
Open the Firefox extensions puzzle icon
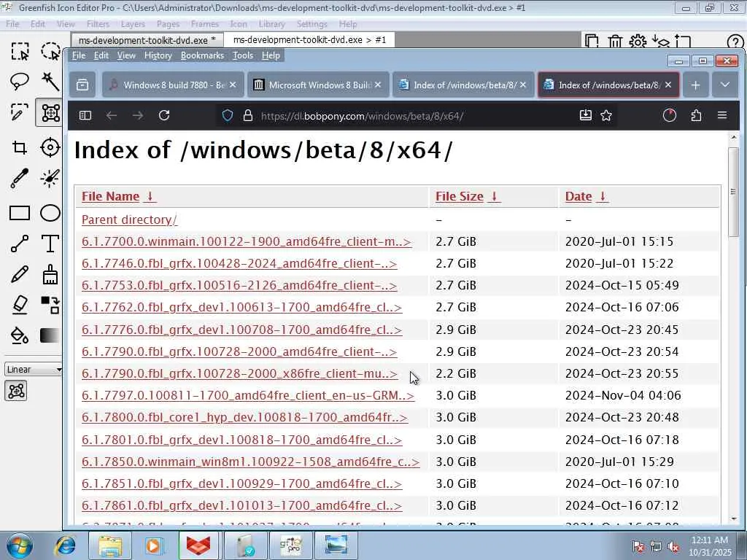click(696, 115)
